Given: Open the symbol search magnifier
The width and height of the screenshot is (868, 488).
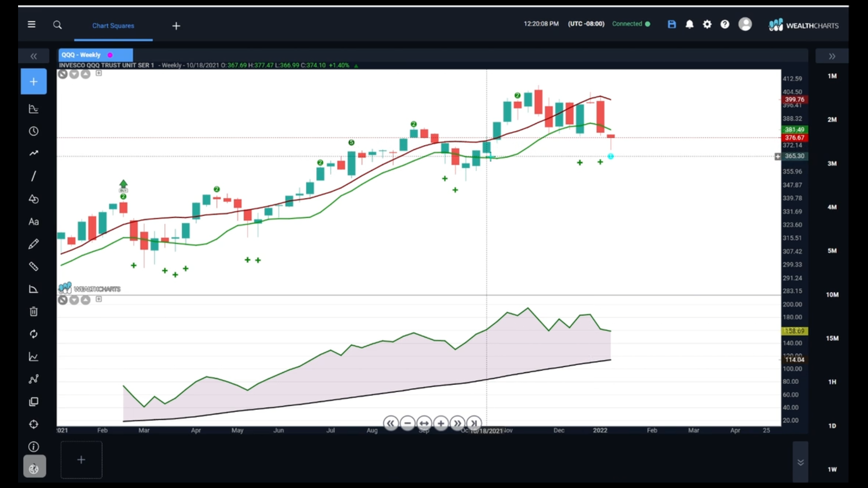Looking at the screenshot, I should [57, 25].
